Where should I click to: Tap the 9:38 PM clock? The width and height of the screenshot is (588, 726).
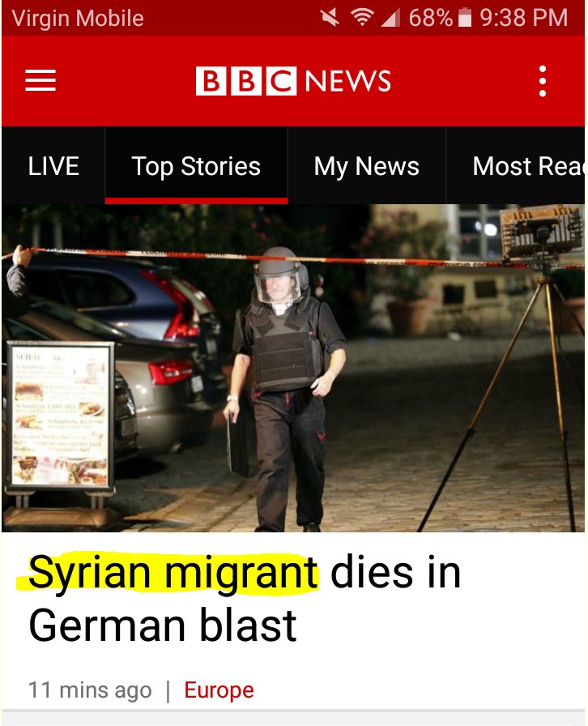[524, 18]
